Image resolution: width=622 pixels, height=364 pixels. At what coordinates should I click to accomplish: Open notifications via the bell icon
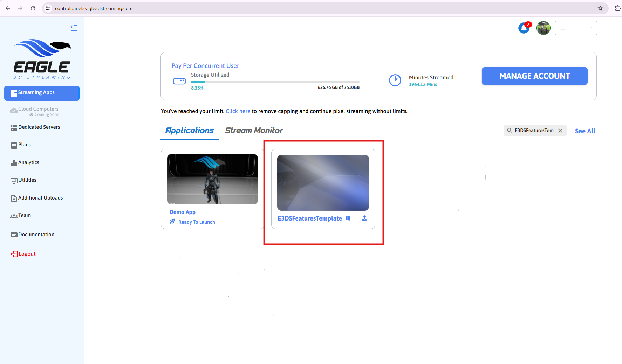click(x=524, y=28)
